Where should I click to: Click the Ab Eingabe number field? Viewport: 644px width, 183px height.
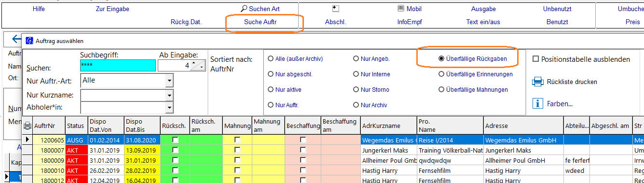(174, 65)
